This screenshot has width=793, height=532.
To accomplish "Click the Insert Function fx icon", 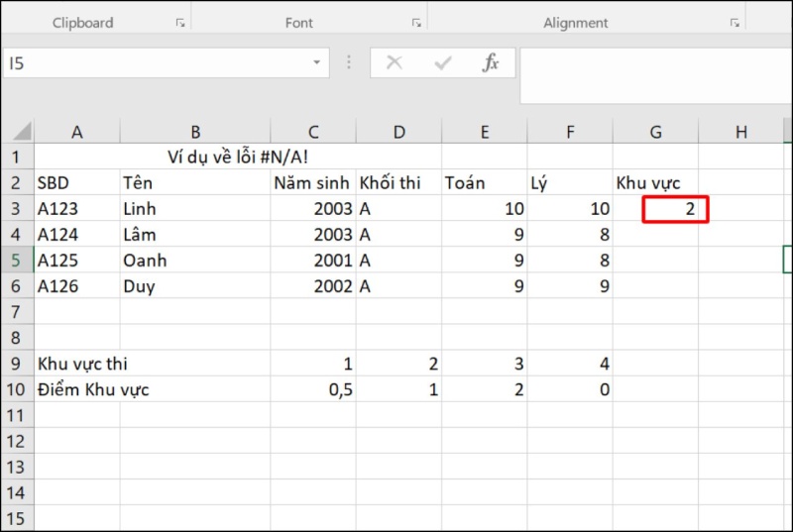I will 491,63.
